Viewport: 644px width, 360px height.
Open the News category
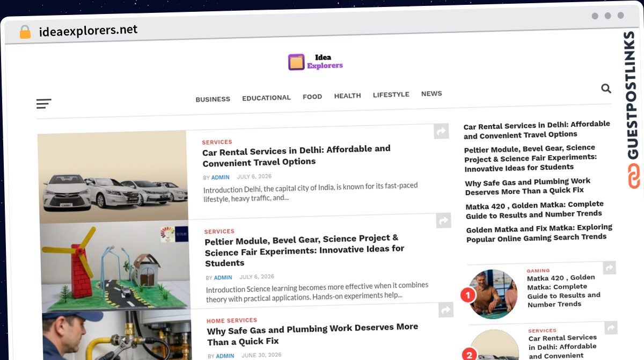431,93
